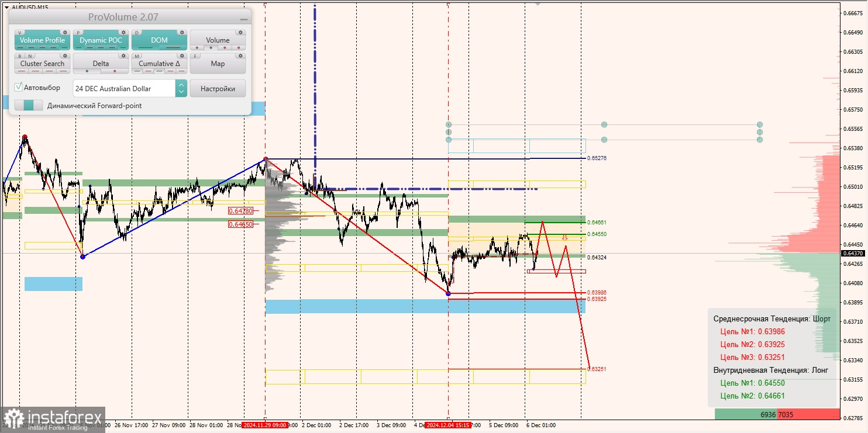Viewport: 868px width, 433px height.
Task: Uncheck the Автовыбор checkbox
Action: click(x=19, y=87)
